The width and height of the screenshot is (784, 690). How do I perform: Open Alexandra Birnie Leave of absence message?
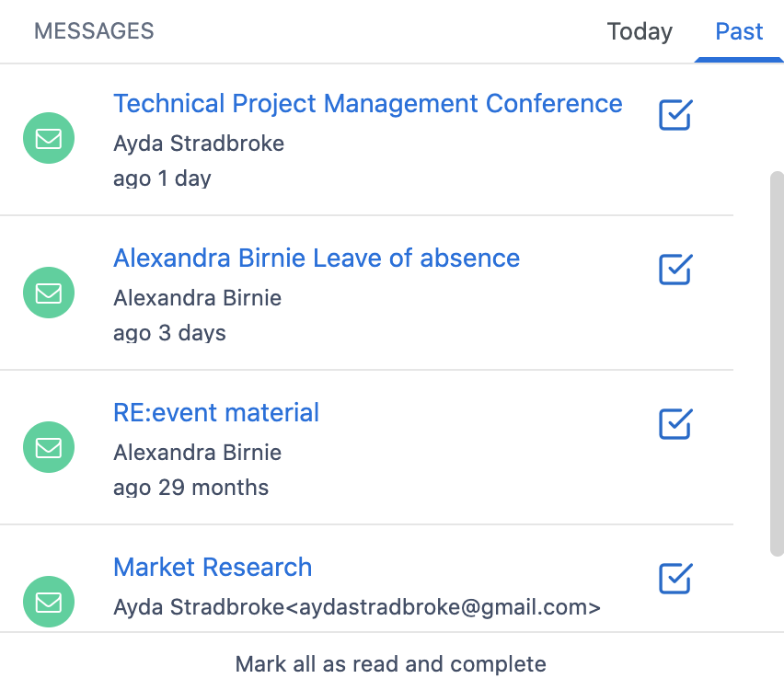(316, 258)
